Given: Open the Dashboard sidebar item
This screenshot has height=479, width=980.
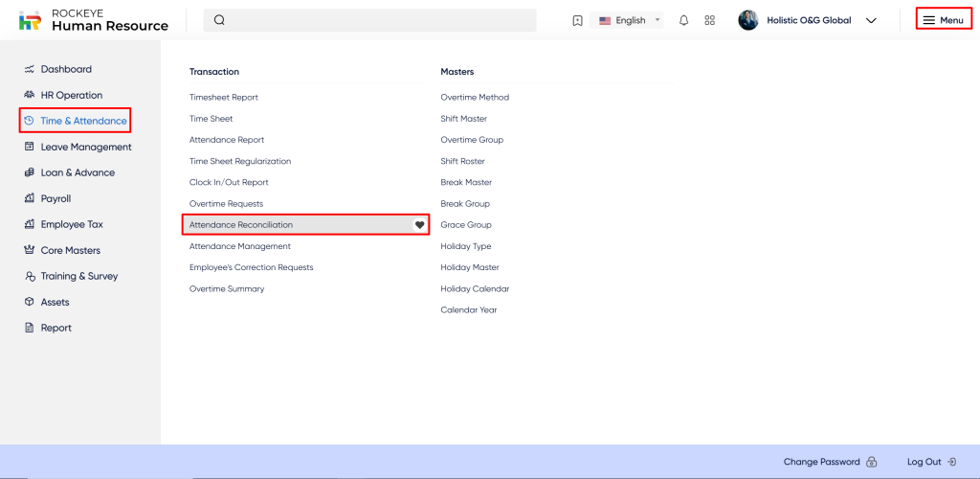Looking at the screenshot, I should [66, 69].
